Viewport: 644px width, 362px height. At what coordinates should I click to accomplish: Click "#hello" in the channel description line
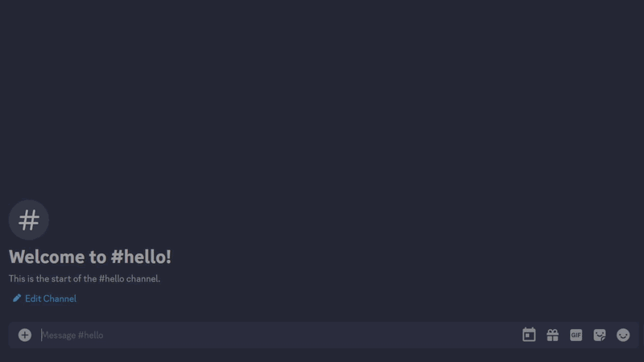coord(111,278)
